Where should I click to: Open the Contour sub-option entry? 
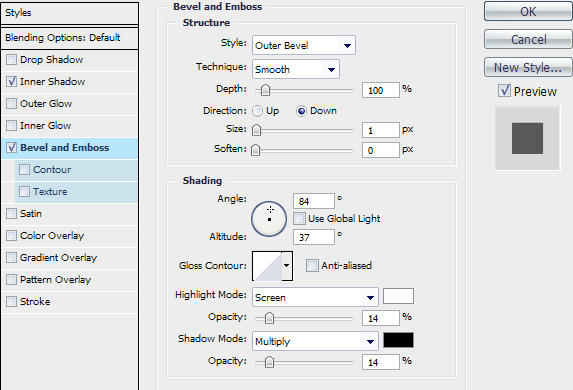pyautogui.click(x=52, y=170)
